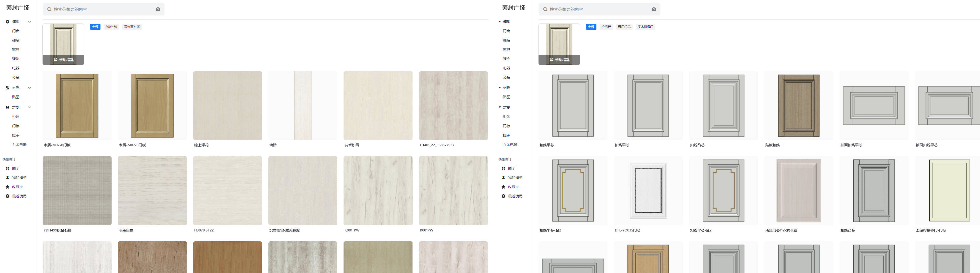Open 硬装 category in left sidebar
Image resolution: width=980 pixels, height=273 pixels.
pyautogui.click(x=15, y=40)
